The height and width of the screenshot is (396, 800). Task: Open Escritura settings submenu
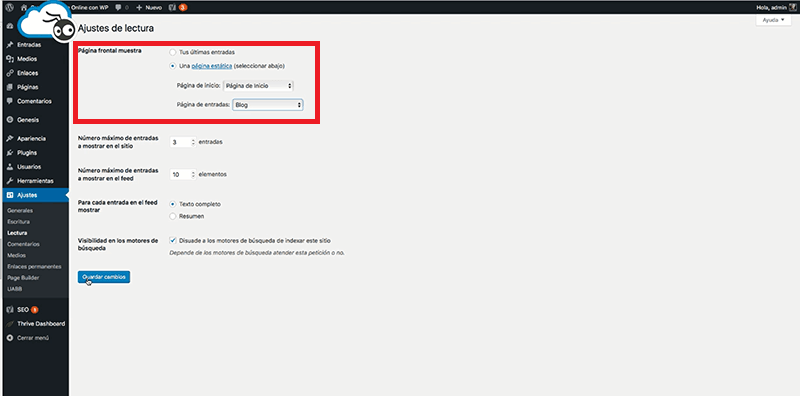click(18, 221)
